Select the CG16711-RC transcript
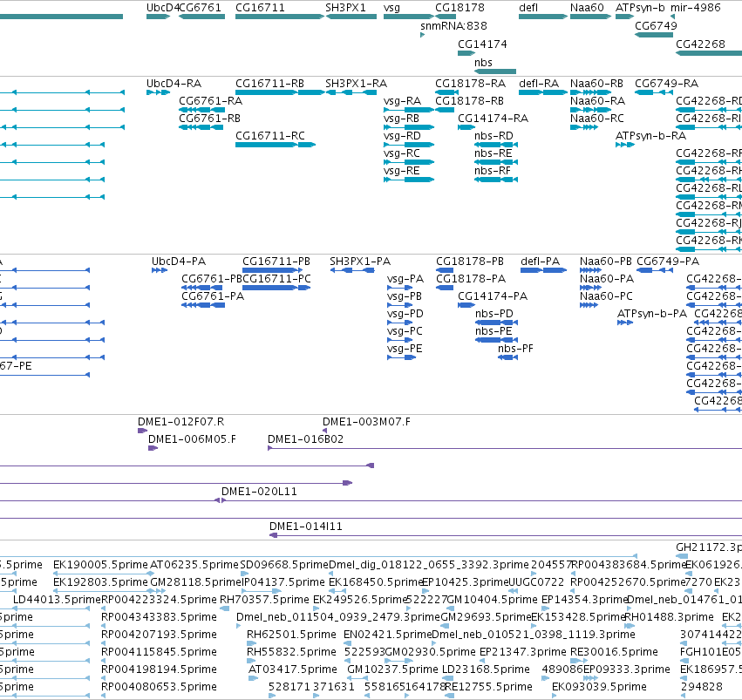742x700 pixels. coord(276,145)
